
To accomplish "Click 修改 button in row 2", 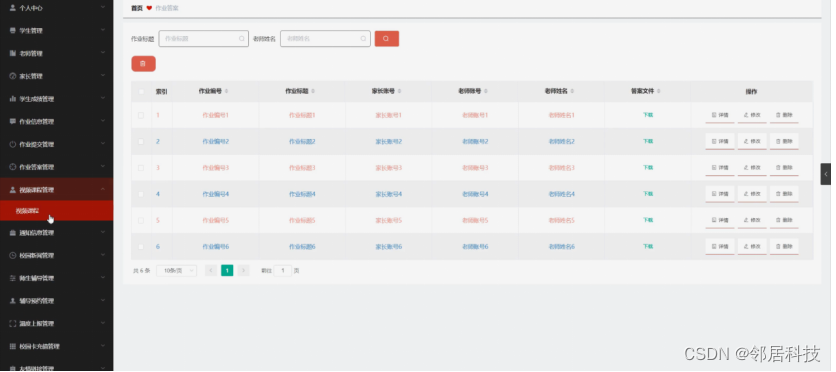I will [x=752, y=141].
